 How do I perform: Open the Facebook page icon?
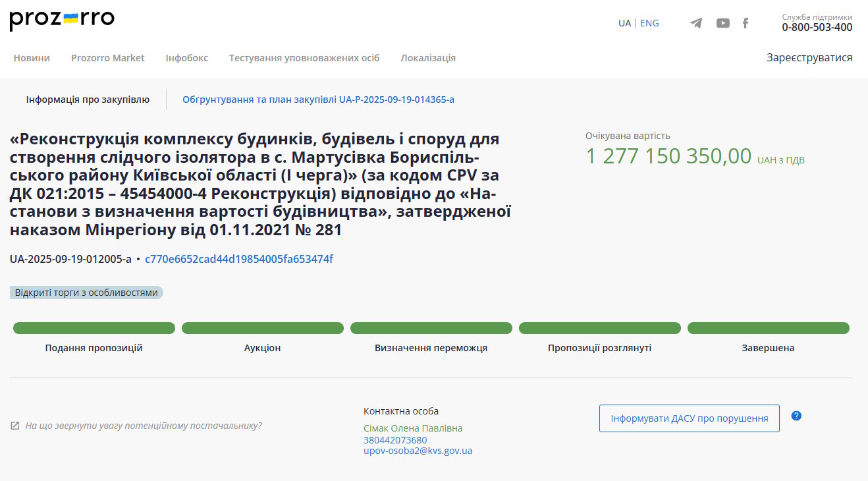(x=746, y=23)
